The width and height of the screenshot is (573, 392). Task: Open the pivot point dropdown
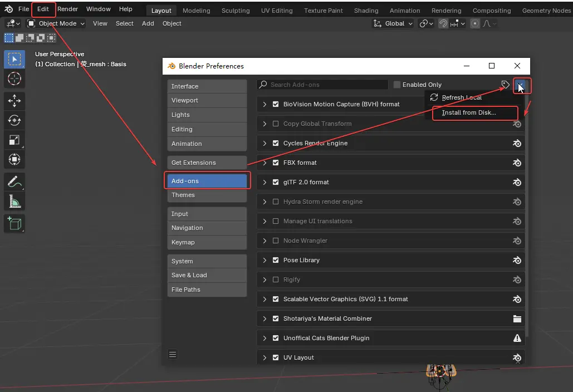426,24
